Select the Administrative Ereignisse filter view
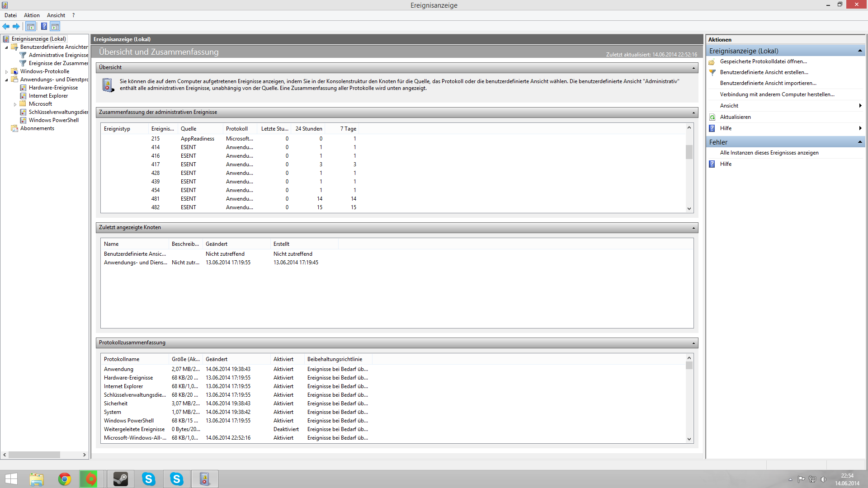The image size is (868, 488). point(58,55)
